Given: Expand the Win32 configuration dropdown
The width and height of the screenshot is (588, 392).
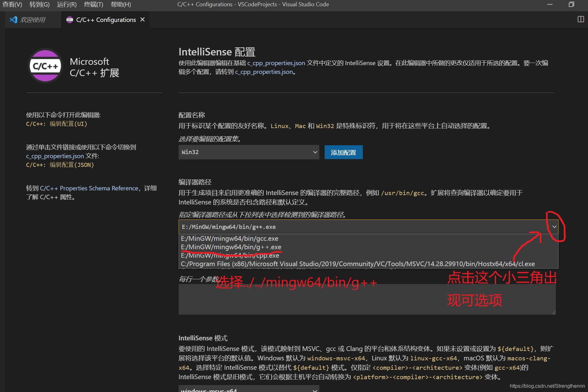Looking at the screenshot, I should (249, 152).
